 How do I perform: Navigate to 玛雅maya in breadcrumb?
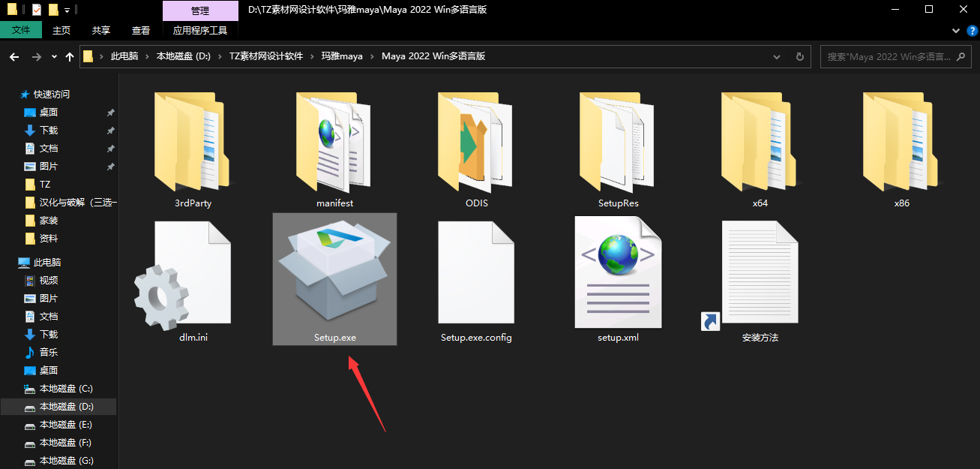342,57
